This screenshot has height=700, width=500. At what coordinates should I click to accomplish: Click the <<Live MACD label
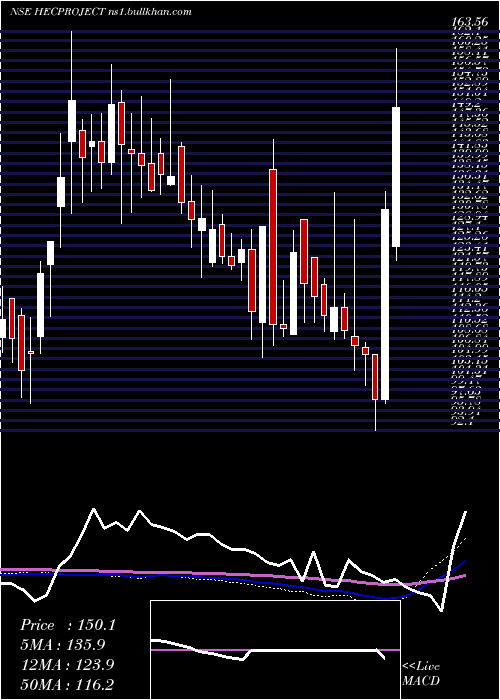point(421,674)
